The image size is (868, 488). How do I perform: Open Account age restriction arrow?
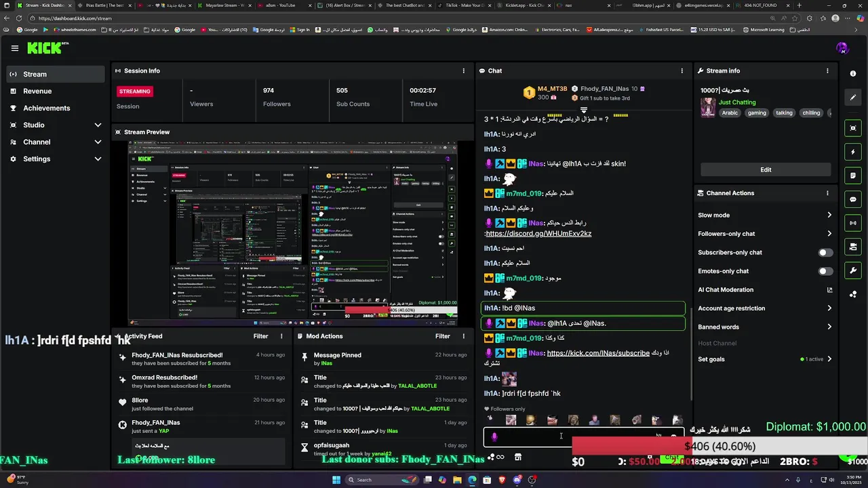(x=829, y=308)
